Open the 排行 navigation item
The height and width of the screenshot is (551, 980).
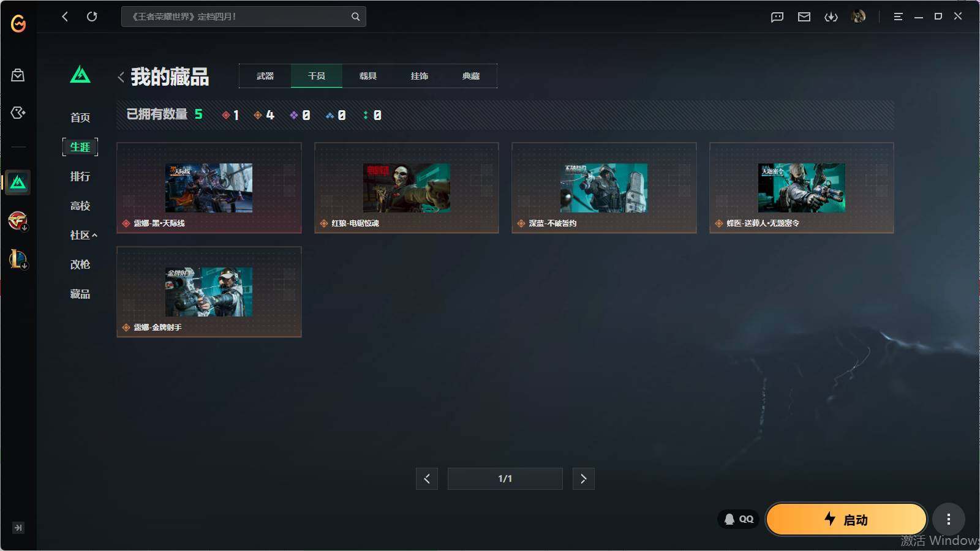(80, 176)
